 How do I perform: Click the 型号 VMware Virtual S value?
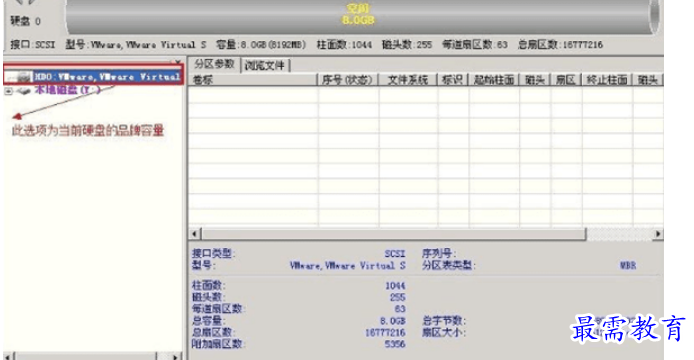pos(347,266)
